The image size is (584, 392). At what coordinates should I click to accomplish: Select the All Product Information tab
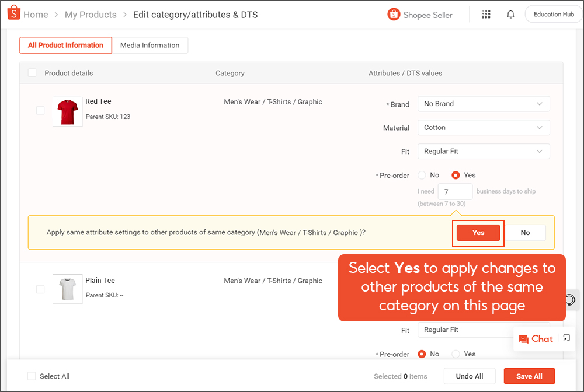(65, 45)
